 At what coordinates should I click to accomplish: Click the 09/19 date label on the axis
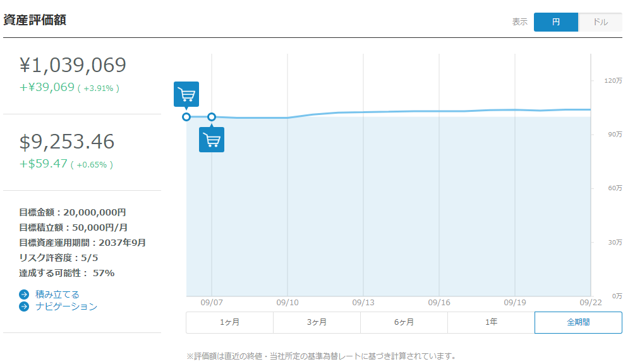pos(515,302)
